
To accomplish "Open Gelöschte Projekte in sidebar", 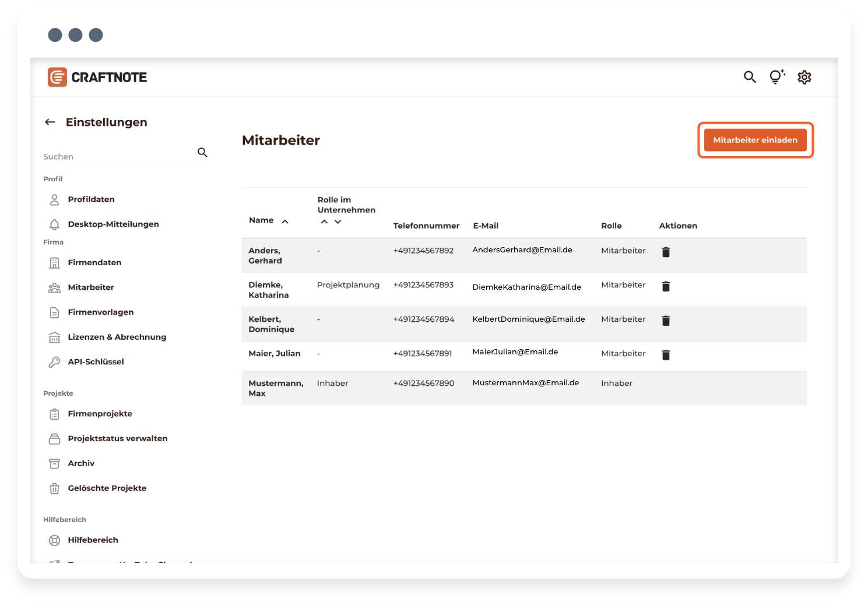I will (x=107, y=488).
